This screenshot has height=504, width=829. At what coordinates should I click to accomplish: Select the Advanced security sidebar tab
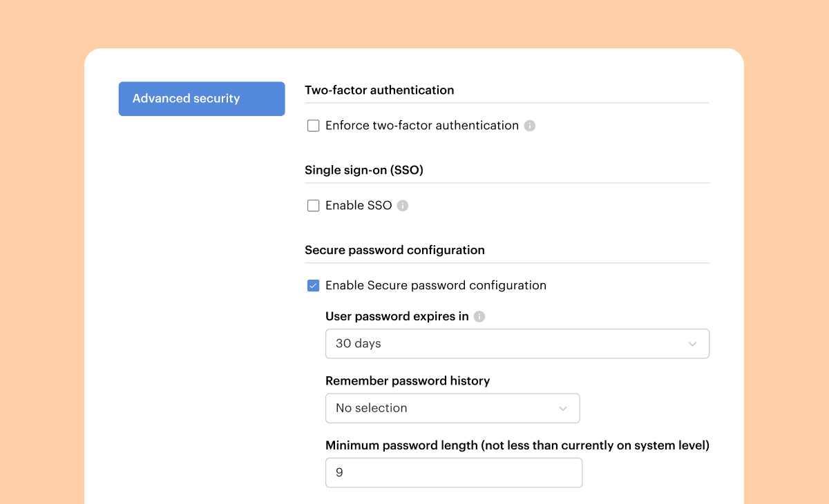tap(202, 99)
